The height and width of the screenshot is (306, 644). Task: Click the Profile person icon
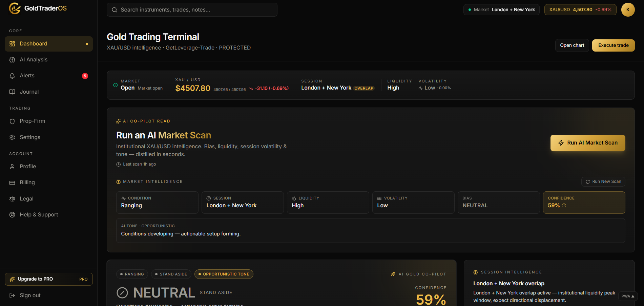(12, 167)
